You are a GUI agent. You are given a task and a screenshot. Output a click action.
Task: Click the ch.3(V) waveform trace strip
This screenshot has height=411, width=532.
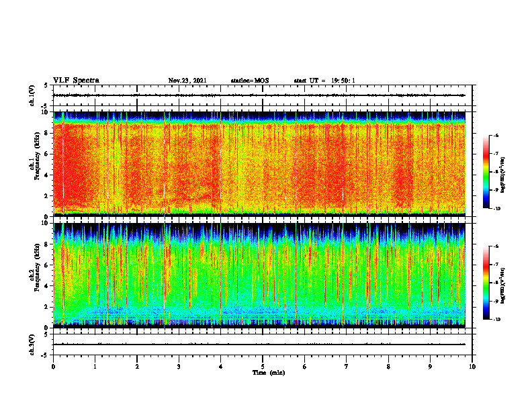[263, 345]
